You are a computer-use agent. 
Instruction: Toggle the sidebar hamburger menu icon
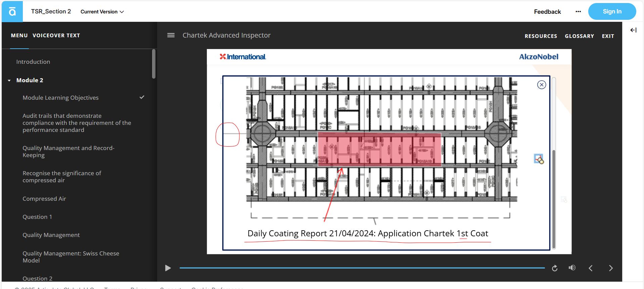tap(171, 35)
